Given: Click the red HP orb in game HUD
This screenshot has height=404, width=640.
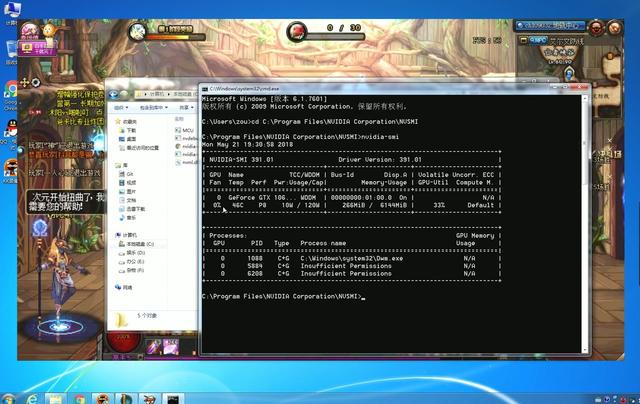Looking at the screenshot, I should (124, 342).
